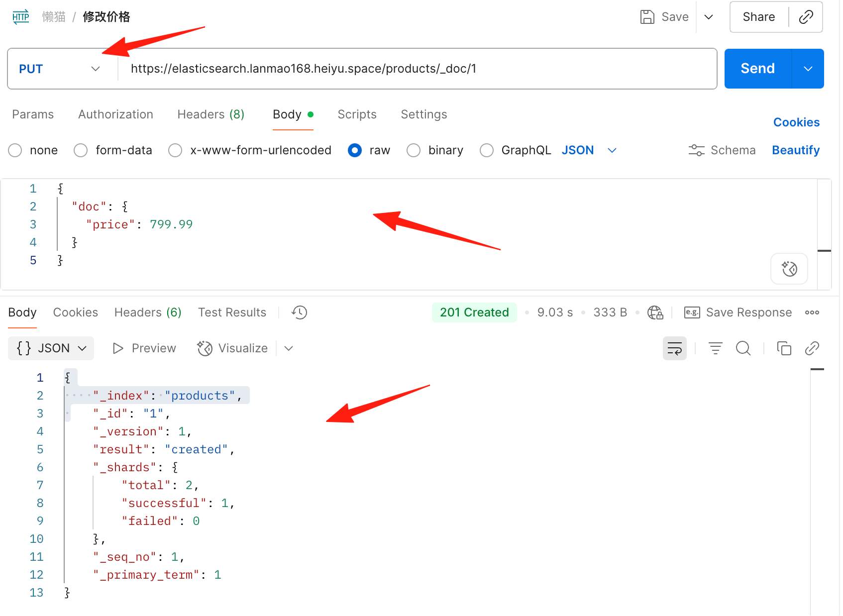Click the response link chain icon
Screen dimensions: 843x616
tap(812, 348)
